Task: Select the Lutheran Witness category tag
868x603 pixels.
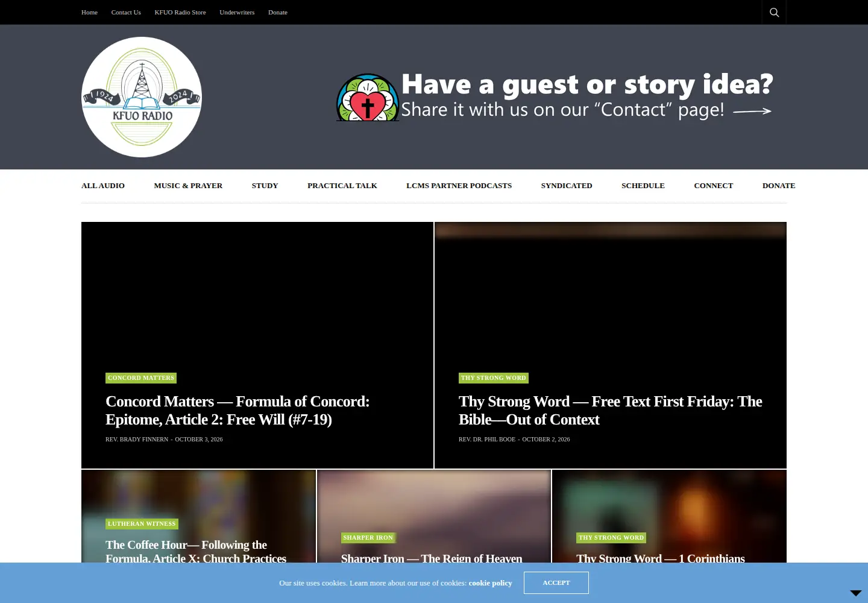Action: [x=142, y=524]
